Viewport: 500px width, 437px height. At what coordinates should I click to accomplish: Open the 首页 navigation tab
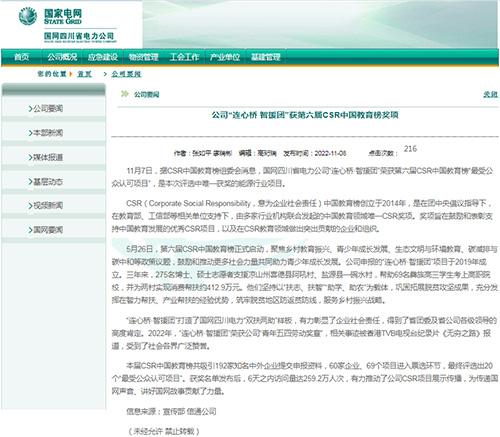point(21,57)
